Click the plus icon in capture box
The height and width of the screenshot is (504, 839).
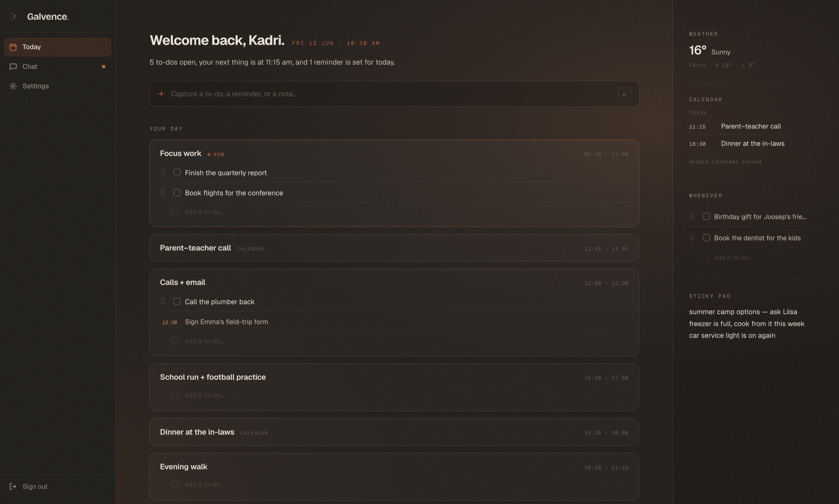[161, 94]
